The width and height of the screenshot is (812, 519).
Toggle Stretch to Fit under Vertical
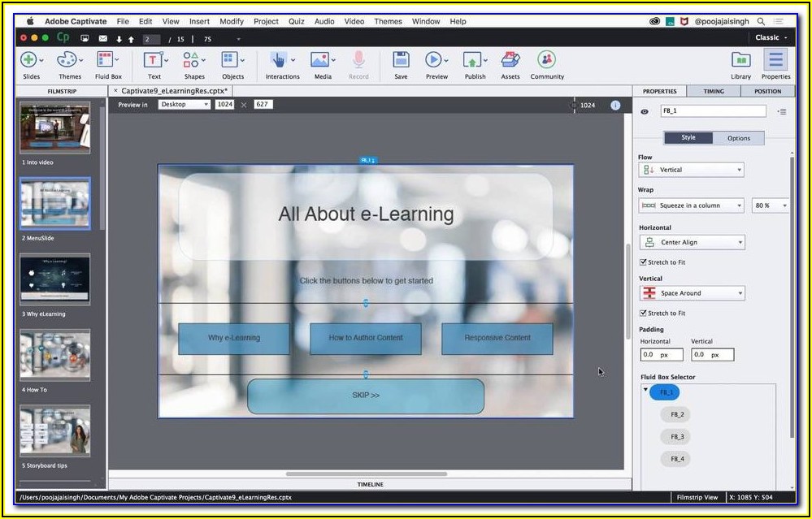(x=644, y=314)
